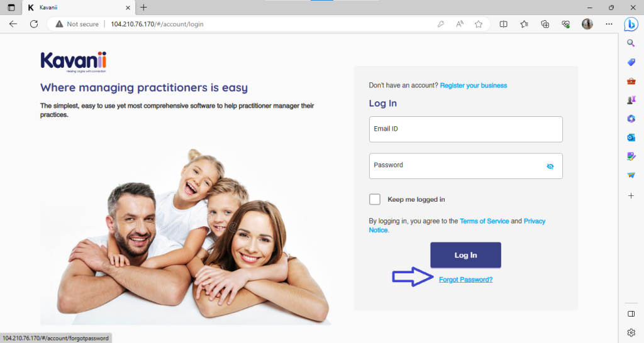Open sidebar settings gear icon
The height and width of the screenshot is (343, 644).
631,332
